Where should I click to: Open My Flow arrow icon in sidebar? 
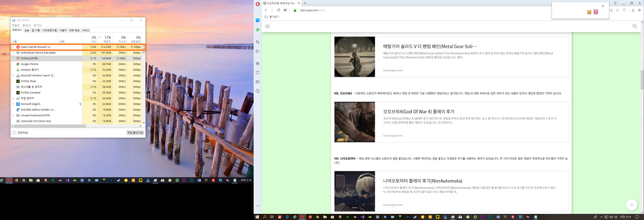pos(258,52)
